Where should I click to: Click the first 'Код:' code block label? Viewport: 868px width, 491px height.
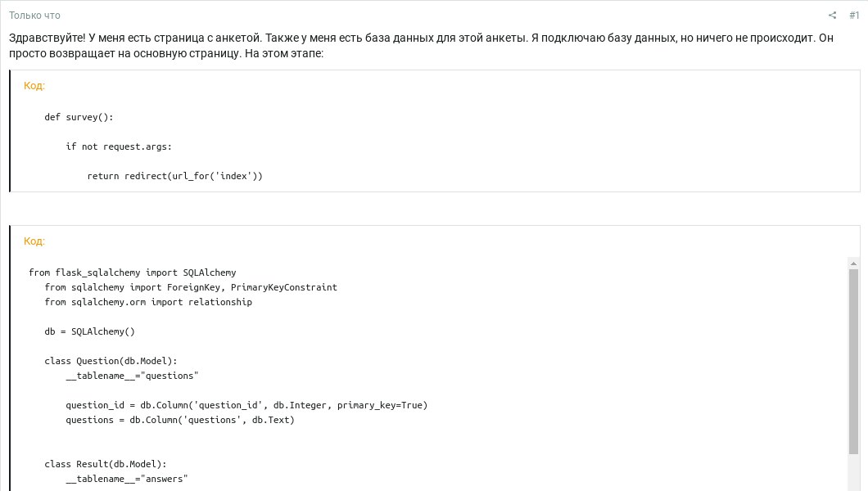[x=34, y=86]
